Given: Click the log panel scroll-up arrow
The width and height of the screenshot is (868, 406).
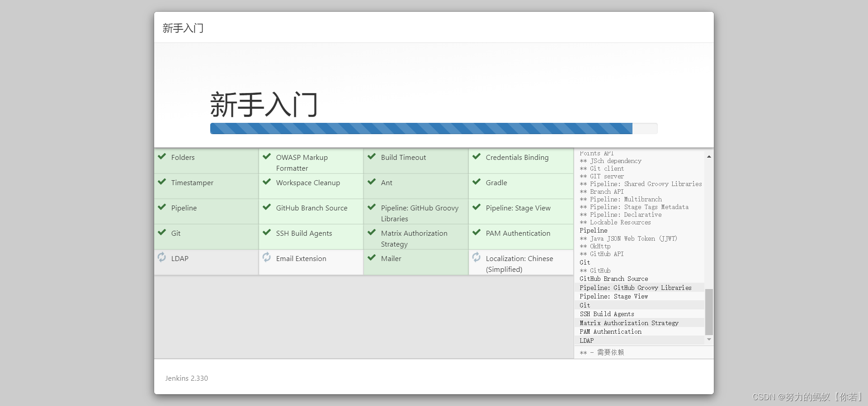Looking at the screenshot, I should [709, 157].
